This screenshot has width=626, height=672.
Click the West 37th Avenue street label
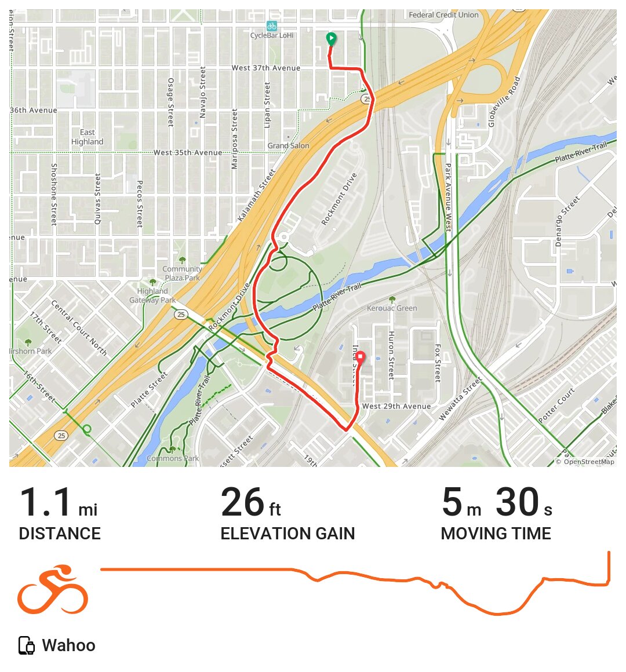click(x=266, y=68)
